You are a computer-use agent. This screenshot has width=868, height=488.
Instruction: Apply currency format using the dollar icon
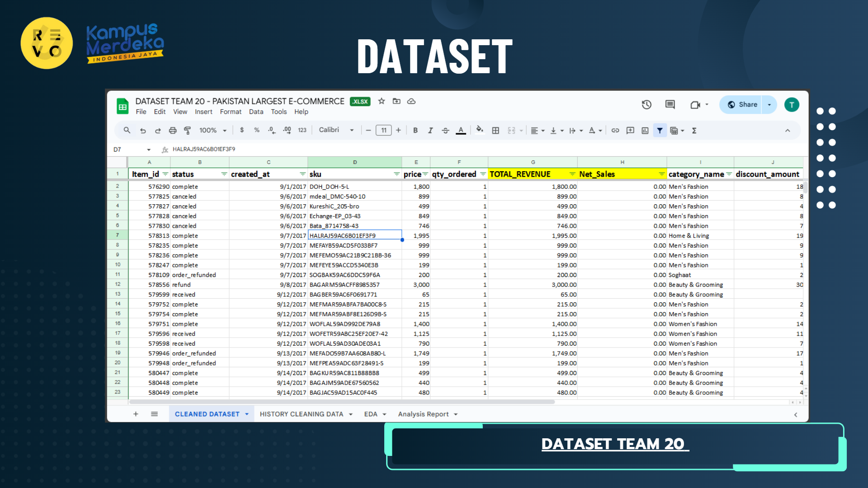(x=242, y=130)
